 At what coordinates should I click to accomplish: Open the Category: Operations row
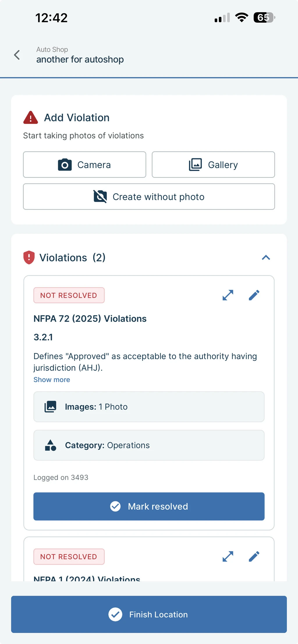click(x=149, y=445)
